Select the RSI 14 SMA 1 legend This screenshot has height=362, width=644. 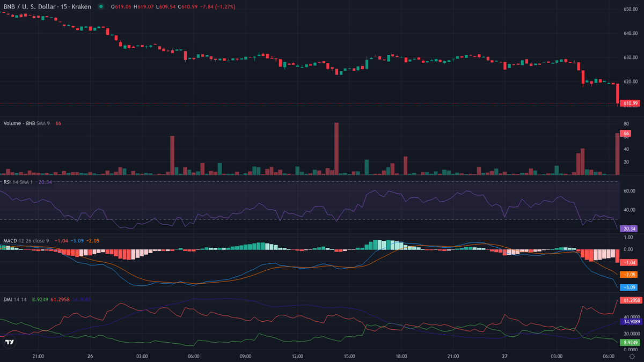click(18, 182)
